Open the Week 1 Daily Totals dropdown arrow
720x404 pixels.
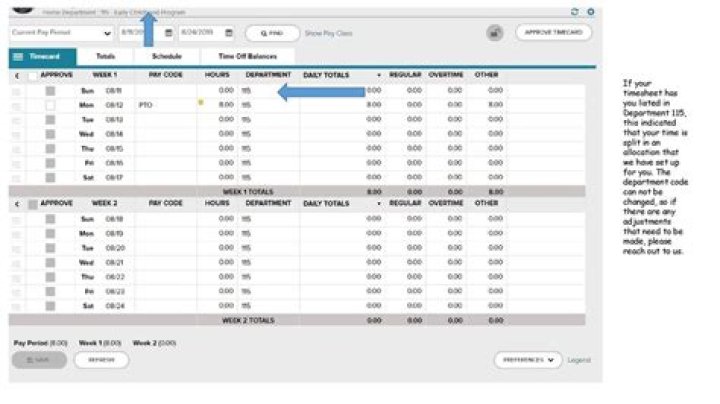point(379,75)
